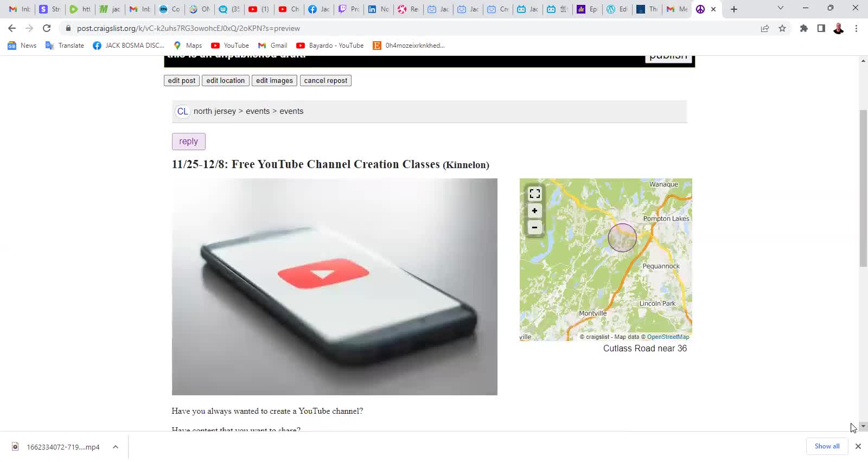Click the CL craigslist home icon
Image resolution: width=868 pixels, height=462 pixels.
pos(182,111)
